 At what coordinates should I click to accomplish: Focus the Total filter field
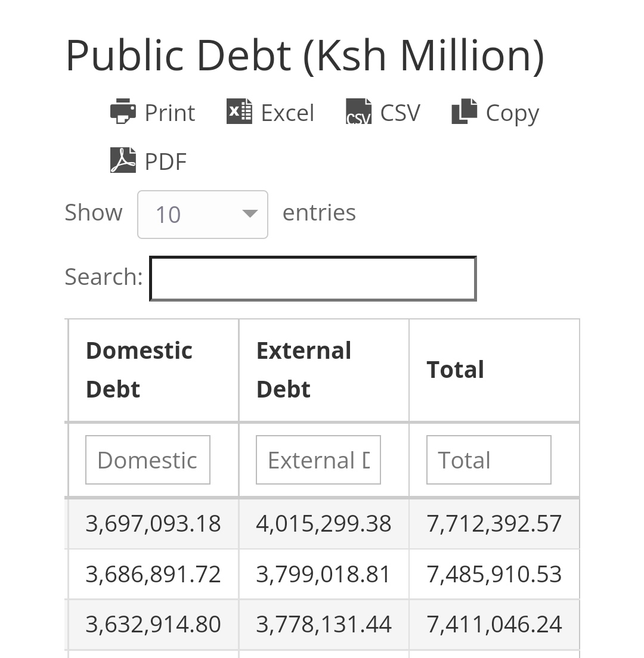tap(489, 460)
